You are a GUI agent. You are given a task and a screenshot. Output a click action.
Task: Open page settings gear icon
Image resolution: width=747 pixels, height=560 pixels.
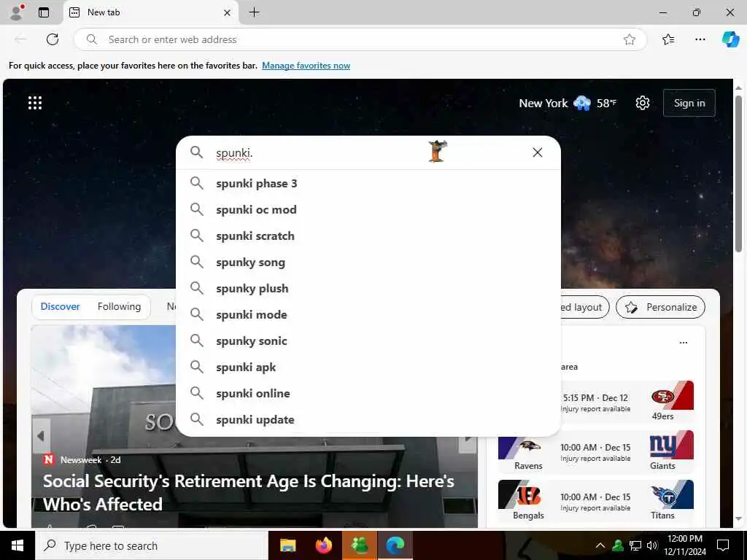pyautogui.click(x=643, y=103)
